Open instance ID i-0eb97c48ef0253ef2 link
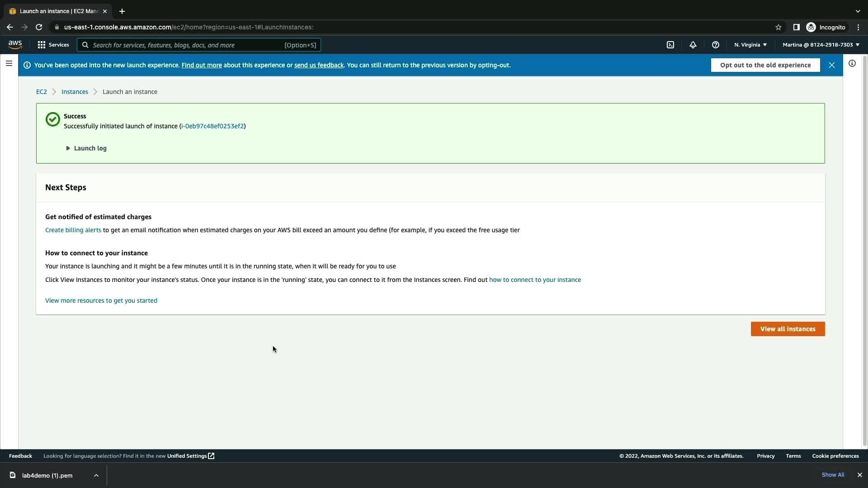Viewport: 868px width, 488px height. (x=212, y=126)
